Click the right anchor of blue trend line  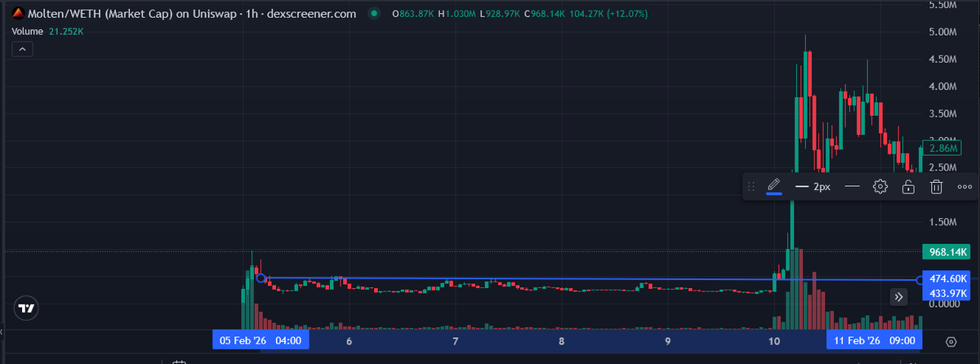tap(920, 280)
